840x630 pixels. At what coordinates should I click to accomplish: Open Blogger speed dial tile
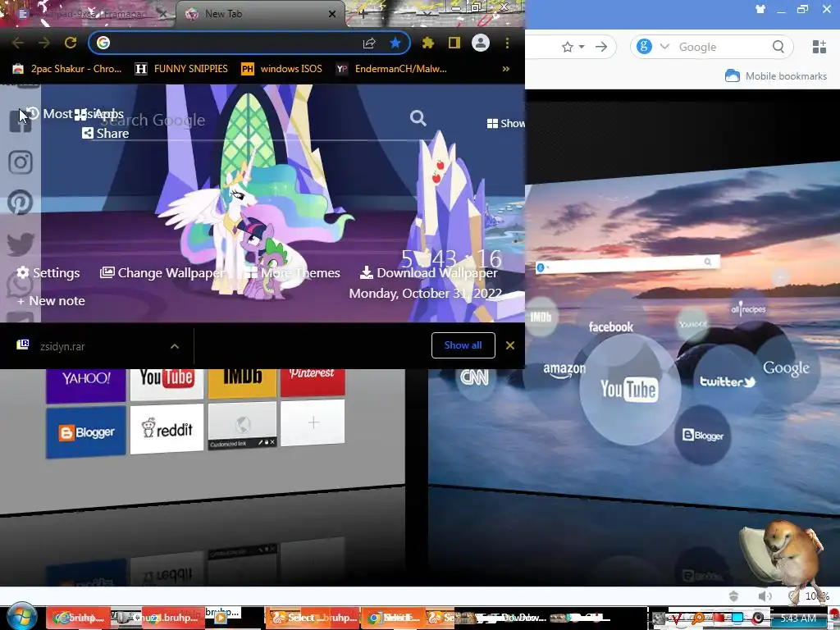coord(85,432)
